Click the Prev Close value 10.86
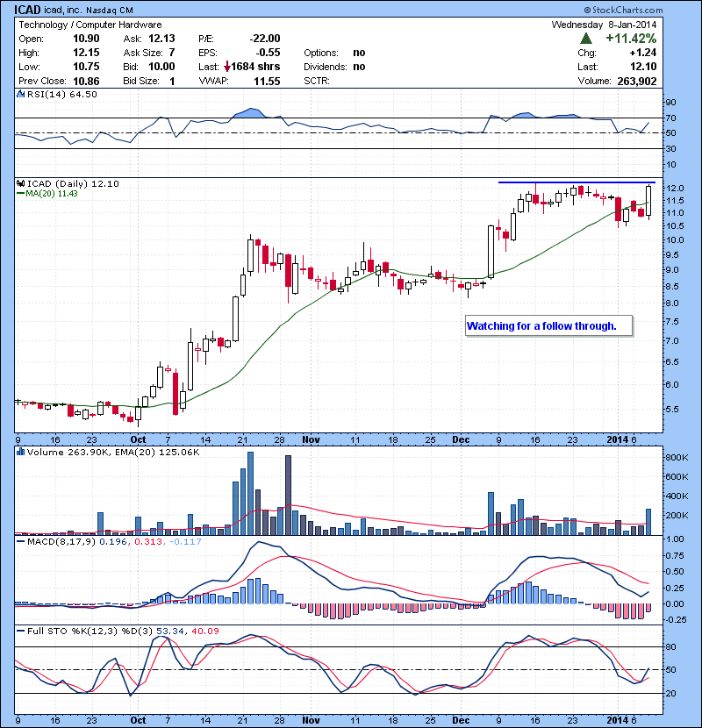 click(x=86, y=82)
